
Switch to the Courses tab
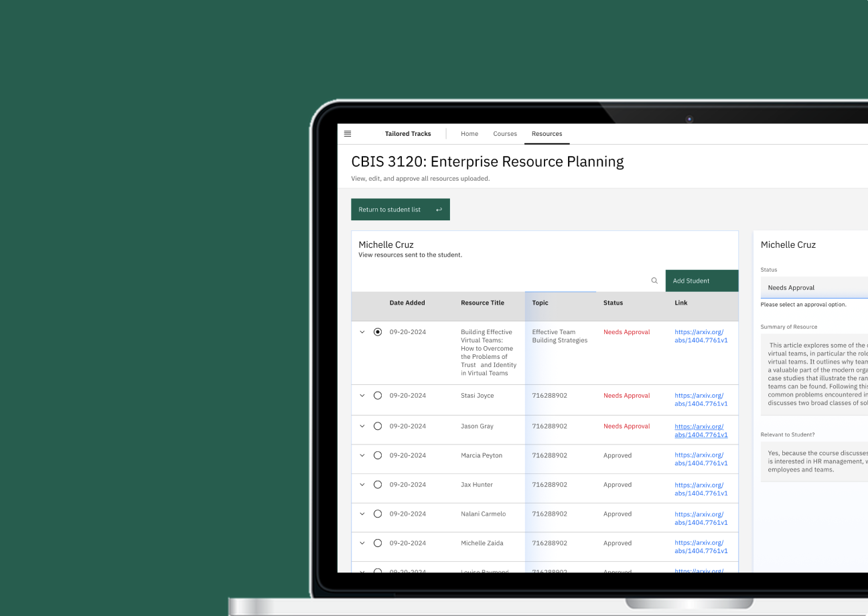505,134
